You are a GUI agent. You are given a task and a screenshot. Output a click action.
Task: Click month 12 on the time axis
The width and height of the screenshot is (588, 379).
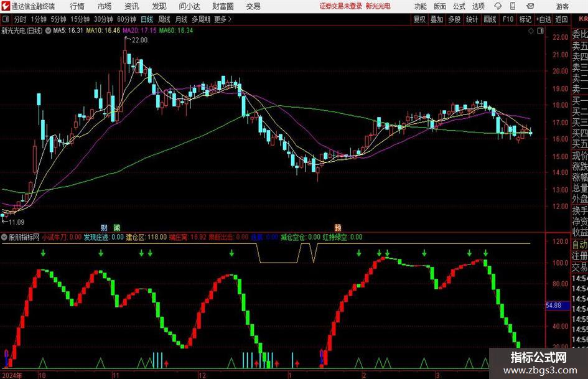(202, 375)
